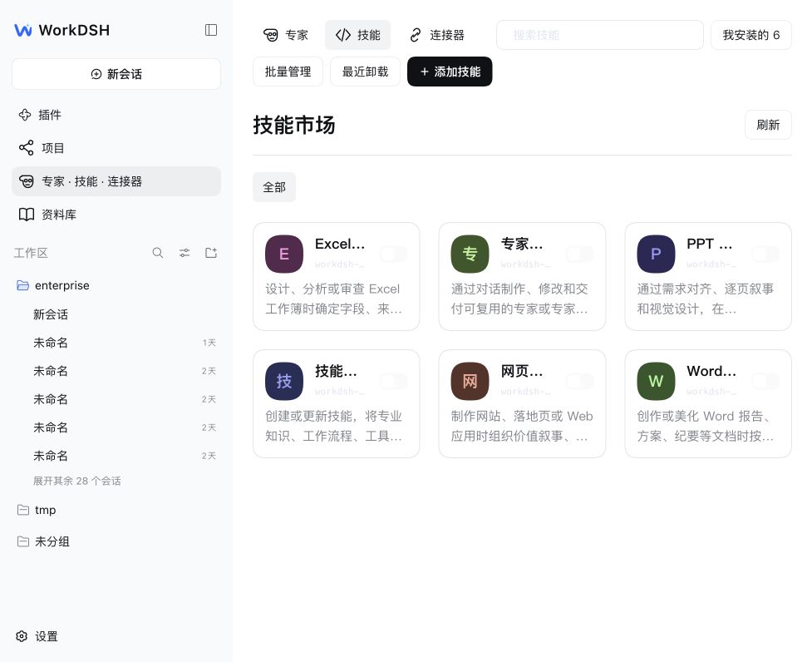
Task: Open 通过需求对齐、逐页叙事 description
Action: click(706, 299)
